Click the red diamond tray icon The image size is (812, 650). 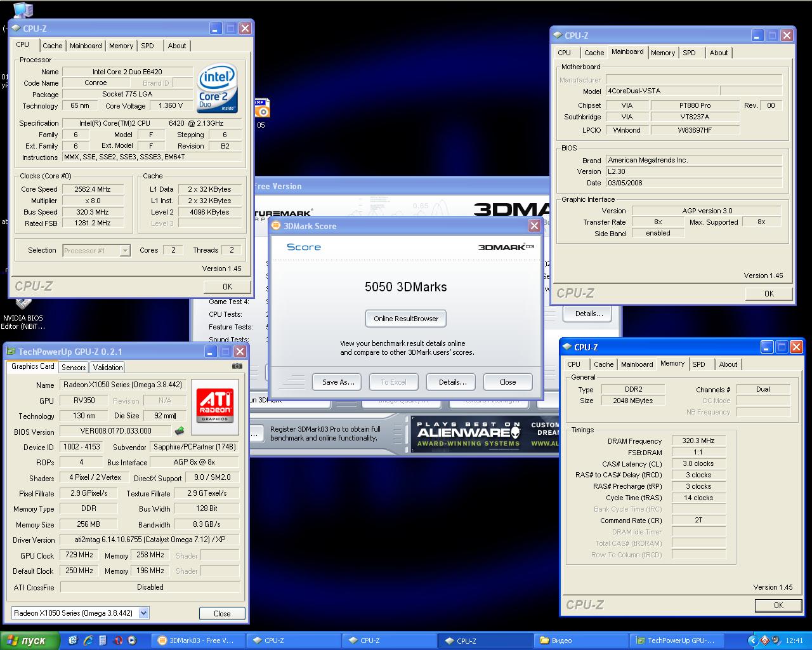(764, 640)
